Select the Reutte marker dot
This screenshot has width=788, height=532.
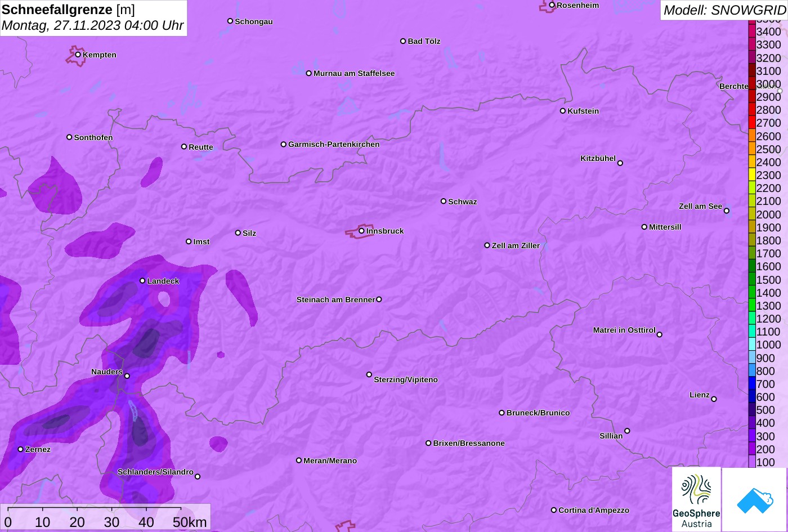coord(184,146)
